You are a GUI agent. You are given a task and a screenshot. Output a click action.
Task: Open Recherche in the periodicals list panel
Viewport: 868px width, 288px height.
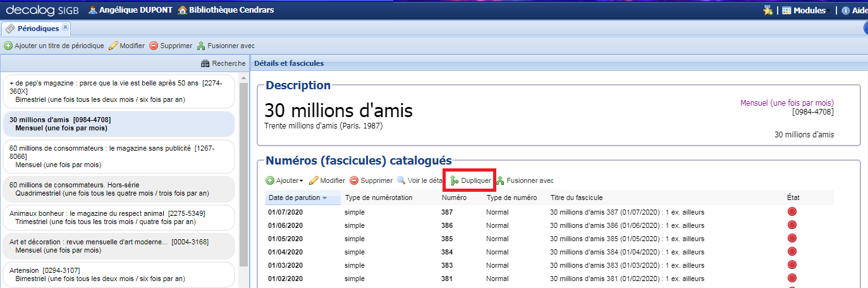coord(223,63)
